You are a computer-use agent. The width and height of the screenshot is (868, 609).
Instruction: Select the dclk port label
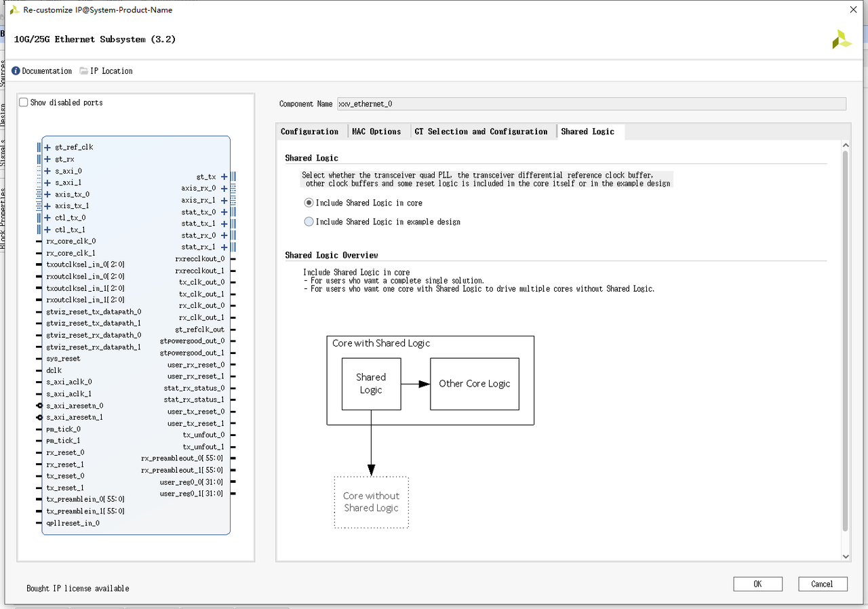coord(54,370)
